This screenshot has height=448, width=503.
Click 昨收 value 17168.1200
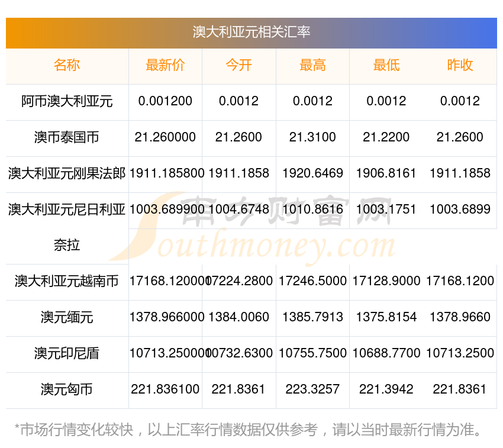pos(460,281)
